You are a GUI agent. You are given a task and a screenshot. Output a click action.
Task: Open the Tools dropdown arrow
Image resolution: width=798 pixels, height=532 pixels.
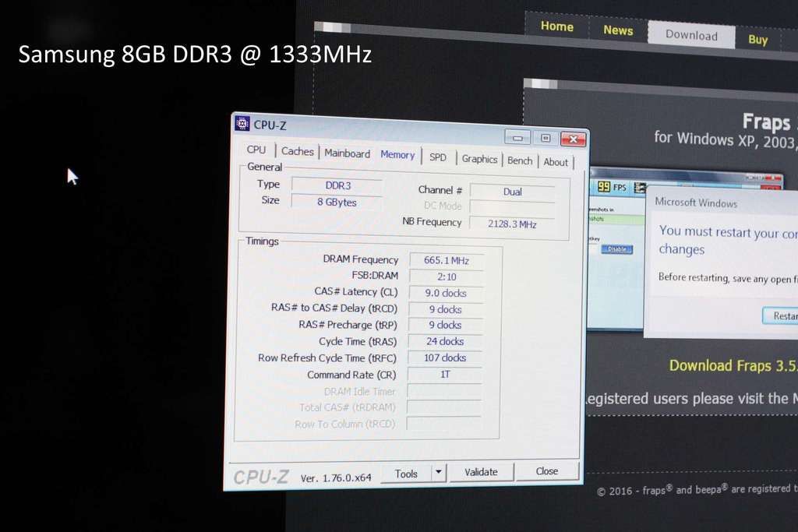click(439, 472)
